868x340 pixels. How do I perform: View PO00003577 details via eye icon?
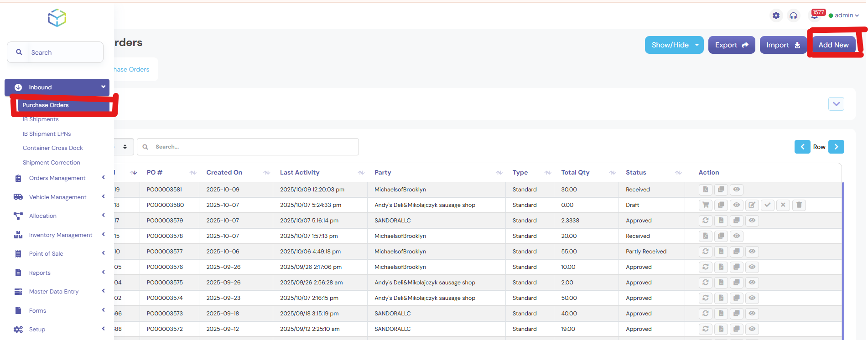click(x=752, y=252)
